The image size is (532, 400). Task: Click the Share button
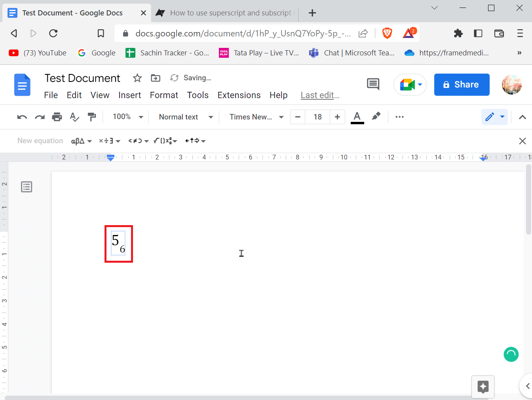click(462, 85)
